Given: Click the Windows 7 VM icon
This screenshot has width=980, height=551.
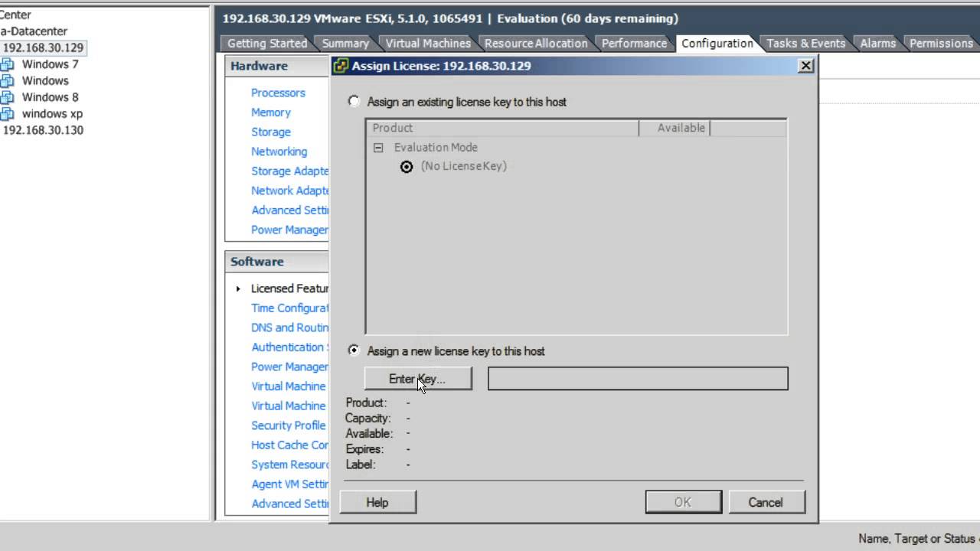Looking at the screenshot, I should point(7,64).
